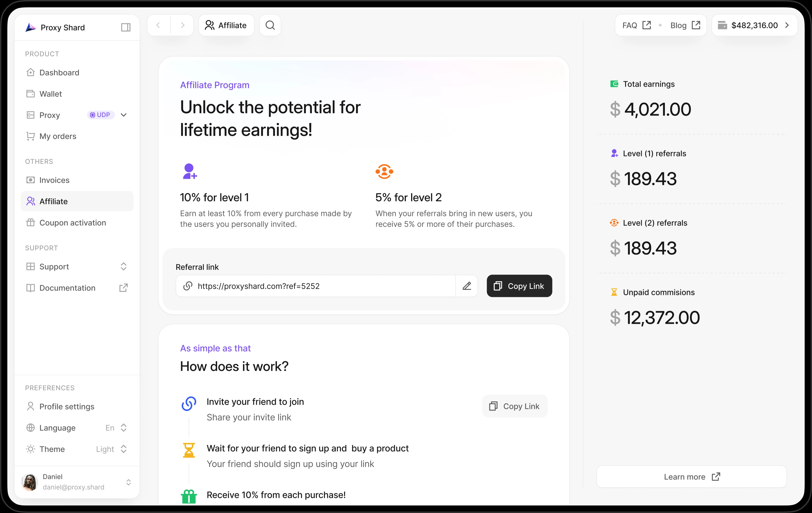Image resolution: width=812 pixels, height=513 pixels.
Task: Open Coupon activation page
Action: 77,222
